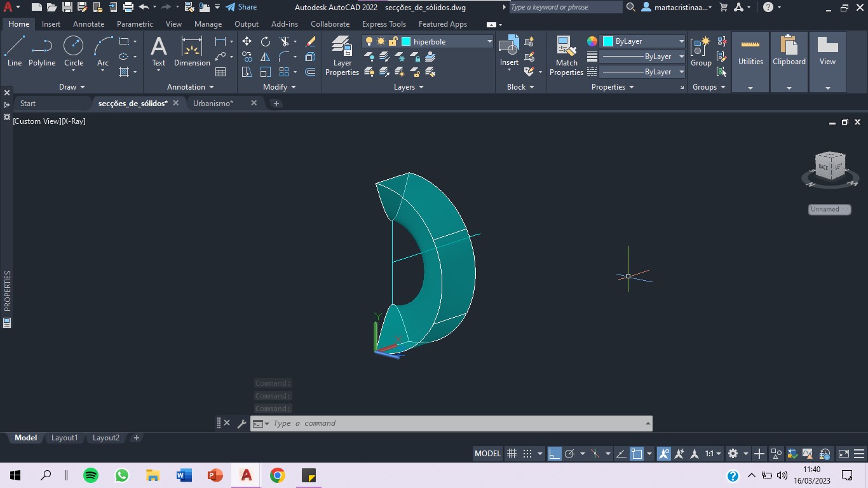Expand the Draw panel
Screen dimensions: 868x488
(72, 87)
